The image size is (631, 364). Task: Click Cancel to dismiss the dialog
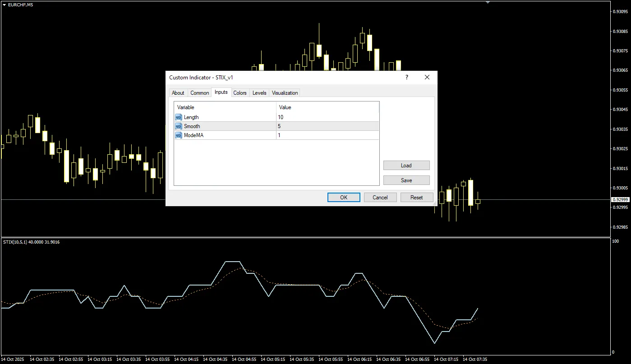tap(380, 198)
